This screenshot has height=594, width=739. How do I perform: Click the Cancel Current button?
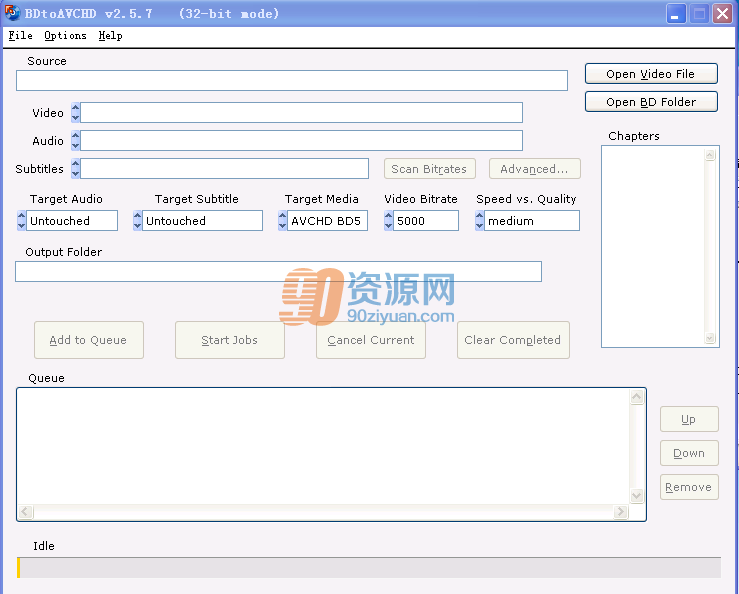coord(371,340)
